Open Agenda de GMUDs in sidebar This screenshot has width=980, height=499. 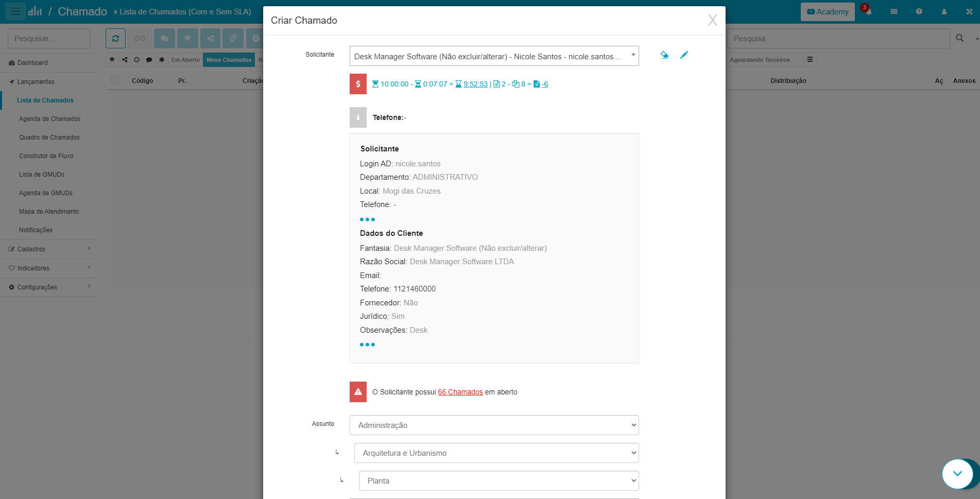point(46,193)
